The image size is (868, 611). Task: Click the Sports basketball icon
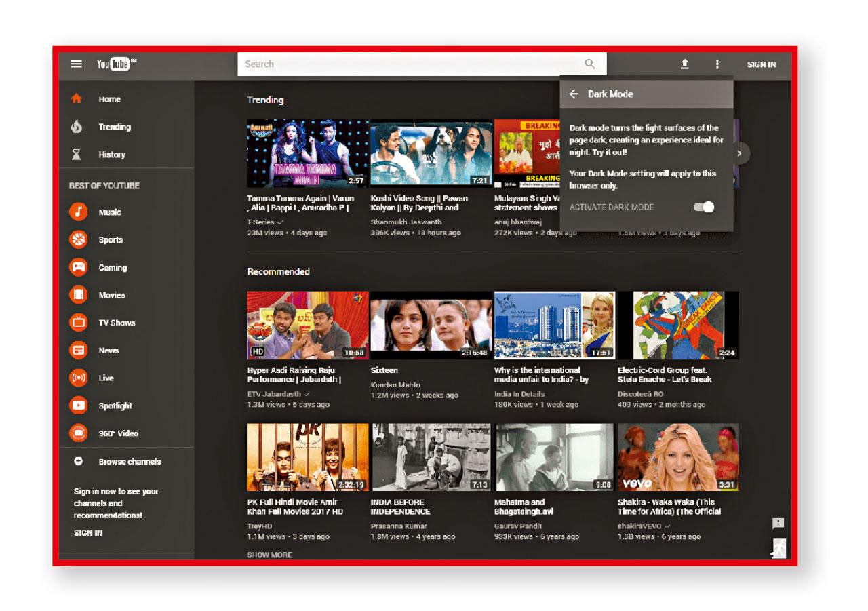pyautogui.click(x=79, y=240)
